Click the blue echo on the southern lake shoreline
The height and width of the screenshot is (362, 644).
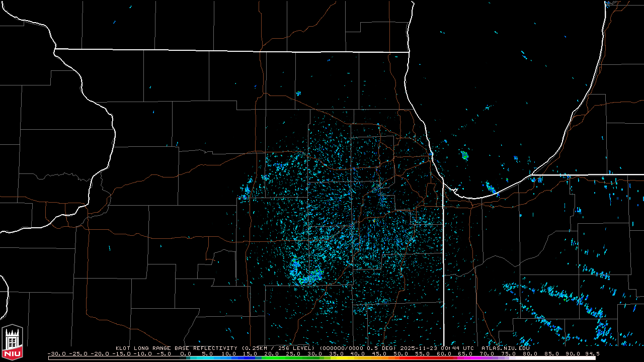(491, 189)
